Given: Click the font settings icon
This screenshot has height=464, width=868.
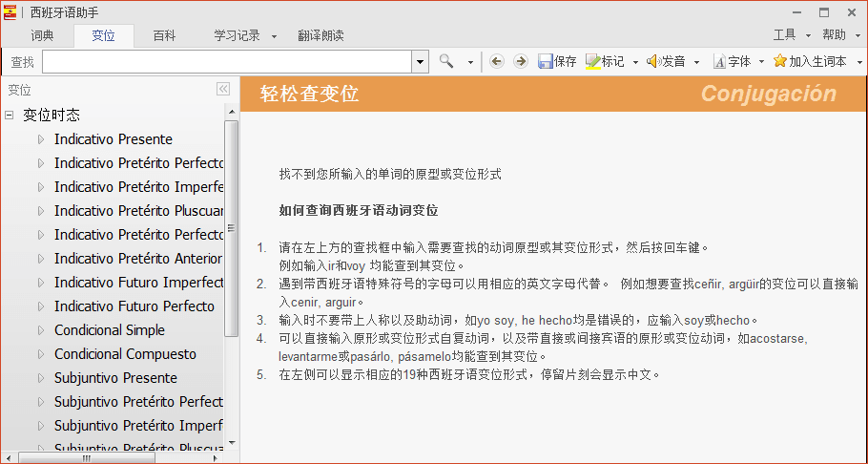Looking at the screenshot, I should point(719,61).
